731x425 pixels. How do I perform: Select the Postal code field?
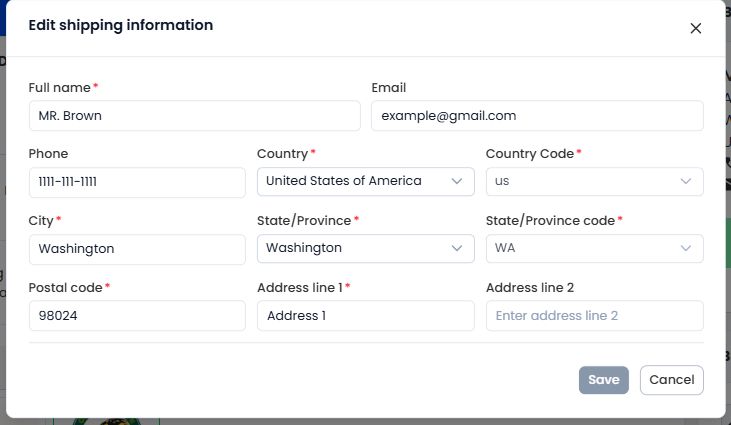(137, 315)
